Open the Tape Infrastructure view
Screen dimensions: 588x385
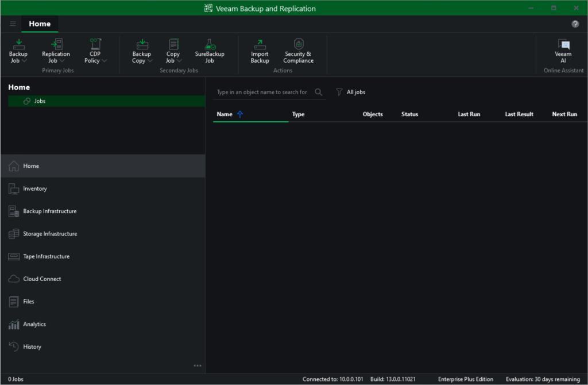point(46,256)
